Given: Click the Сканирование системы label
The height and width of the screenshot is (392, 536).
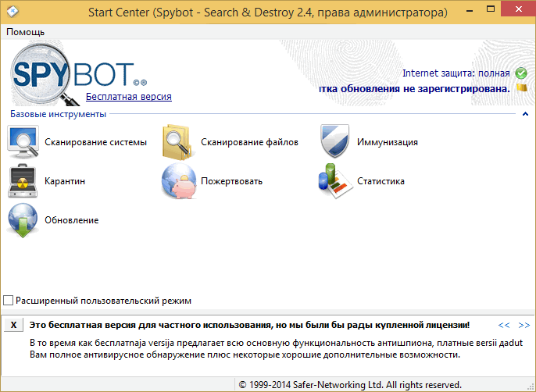Looking at the screenshot, I should click(x=95, y=142).
